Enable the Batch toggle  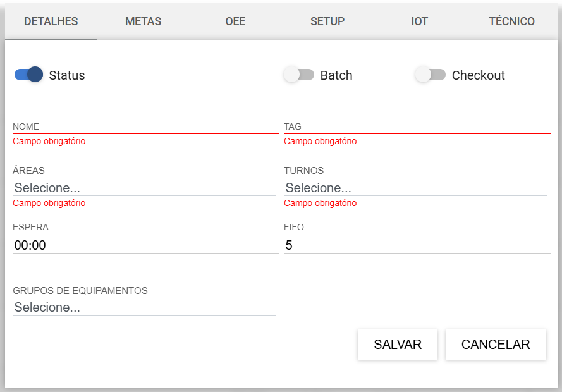tap(298, 75)
